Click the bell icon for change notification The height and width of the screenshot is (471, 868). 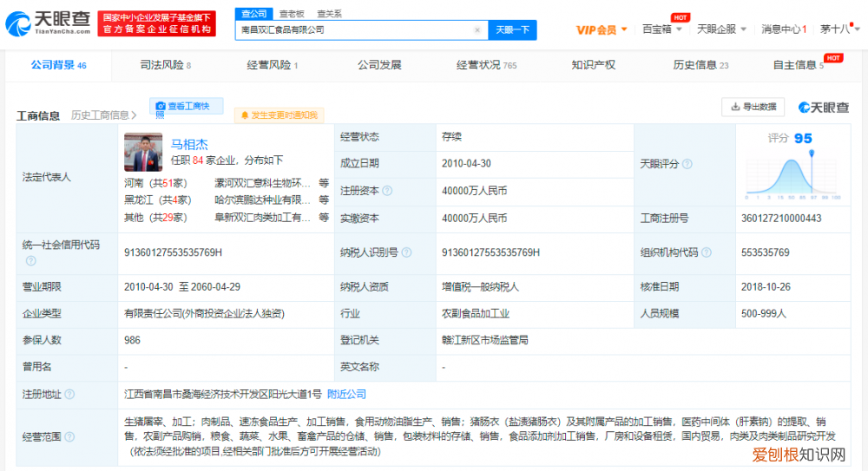tap(245, 115)
